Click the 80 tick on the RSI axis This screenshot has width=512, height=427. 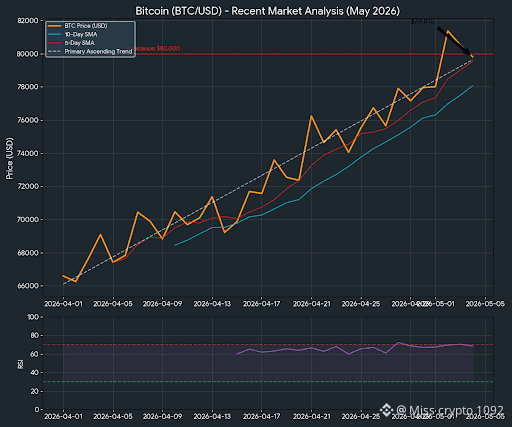coord(35,336)
